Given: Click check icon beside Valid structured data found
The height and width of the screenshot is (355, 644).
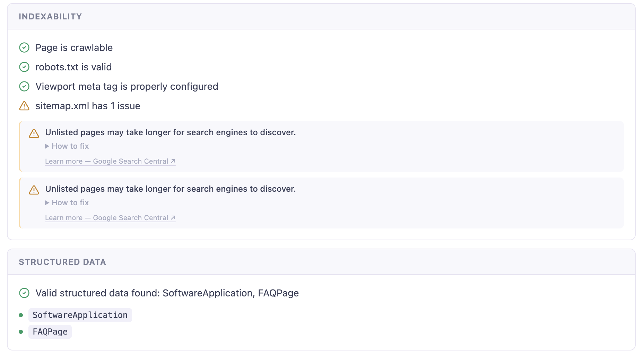Looking at the screenshot, I should [24, 293].
